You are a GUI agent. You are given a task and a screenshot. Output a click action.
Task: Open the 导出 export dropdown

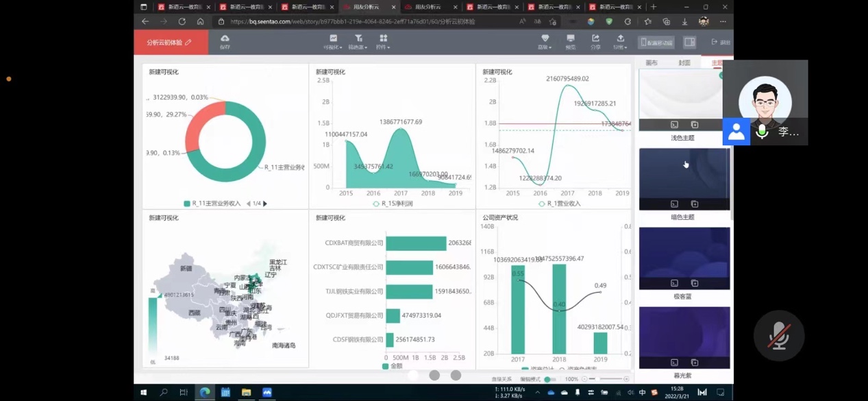pyautogui.click(x=620, y=42)
